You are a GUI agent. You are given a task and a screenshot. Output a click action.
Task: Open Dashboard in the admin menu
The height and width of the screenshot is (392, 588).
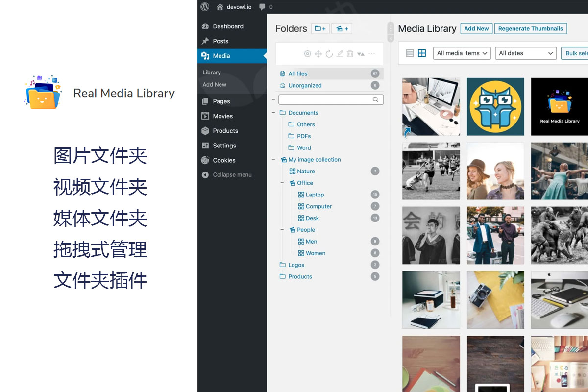pos(228,26)
